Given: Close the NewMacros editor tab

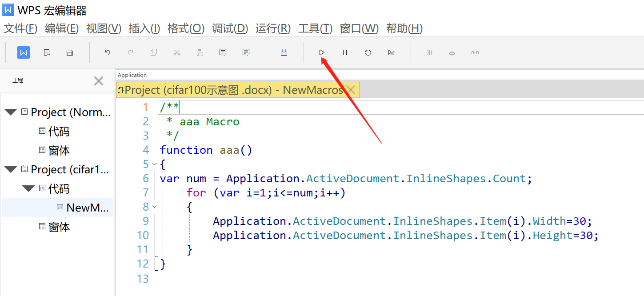Looking at the screenshot, I should (351, 90).
